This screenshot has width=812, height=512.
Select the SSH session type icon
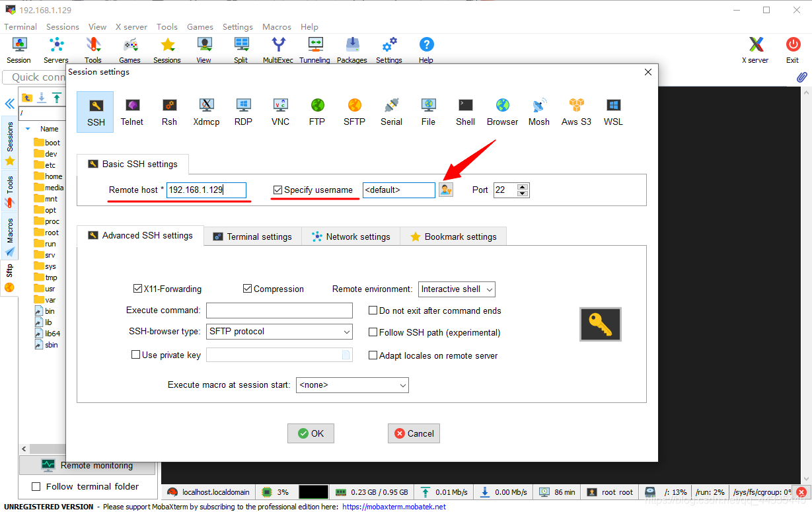96,112
